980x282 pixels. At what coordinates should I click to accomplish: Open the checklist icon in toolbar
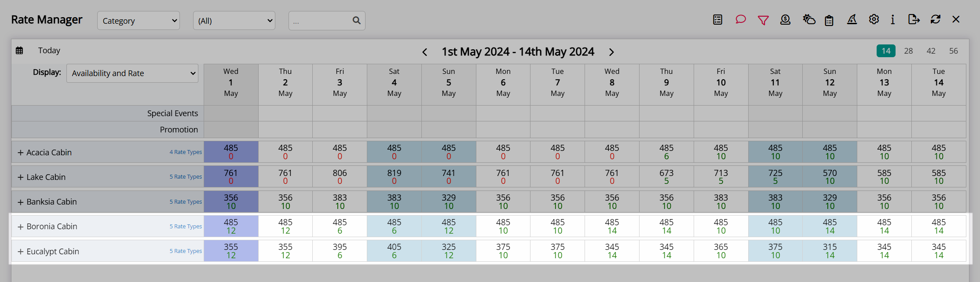717,20
